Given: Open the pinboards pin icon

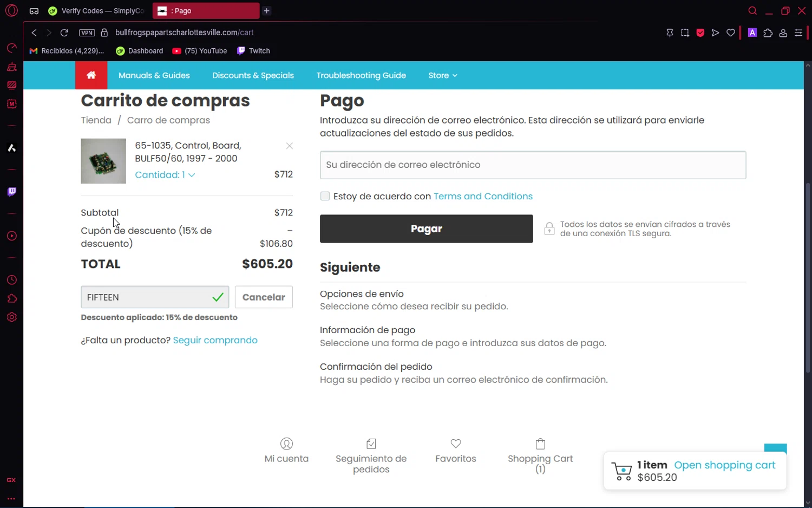Looking at the screenshot, I should pos(670,33).
